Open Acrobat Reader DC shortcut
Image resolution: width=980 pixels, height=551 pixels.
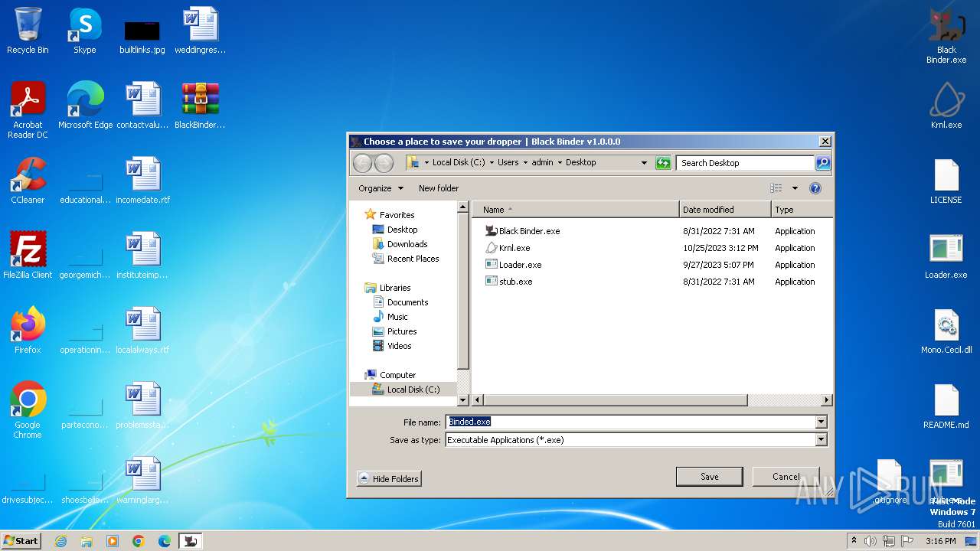(x=28, y=110)
